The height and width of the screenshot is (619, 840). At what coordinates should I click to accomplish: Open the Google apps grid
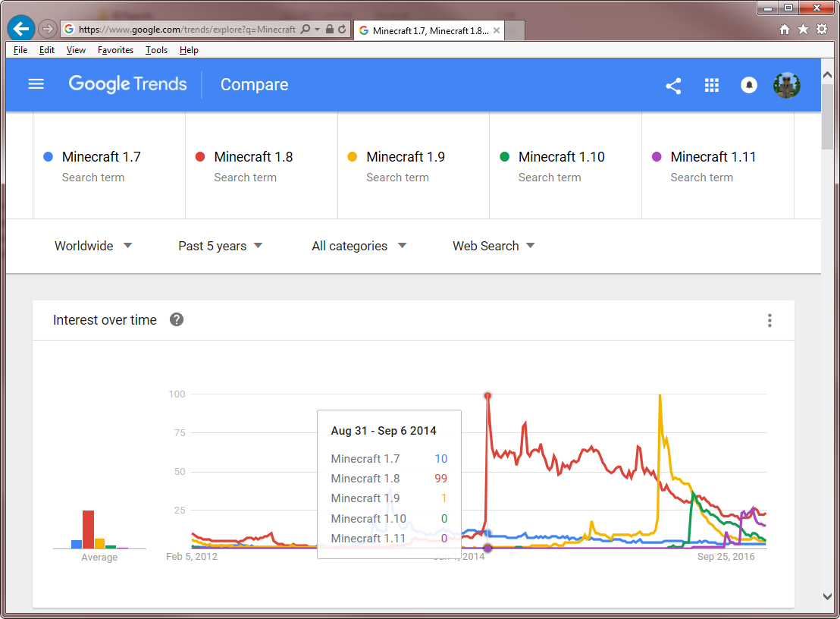pyautogui.click(x=711, y=85)
